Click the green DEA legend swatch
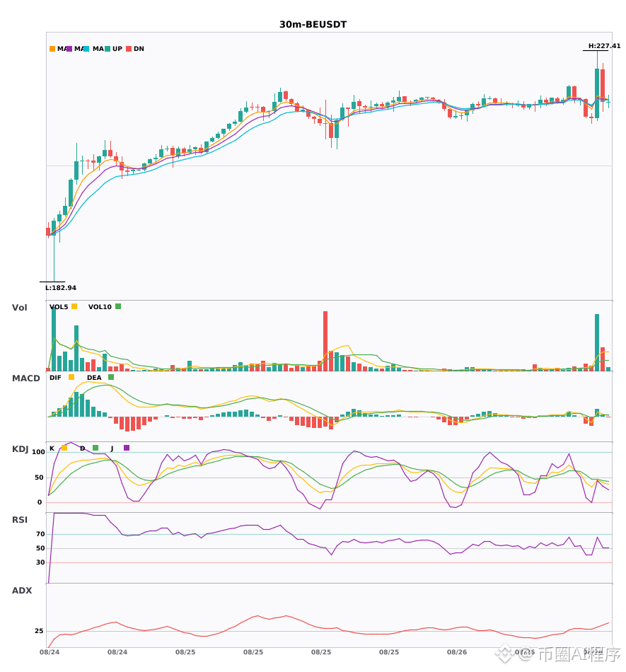Viewport: 626px width, 672px height. tap(111, 377)
